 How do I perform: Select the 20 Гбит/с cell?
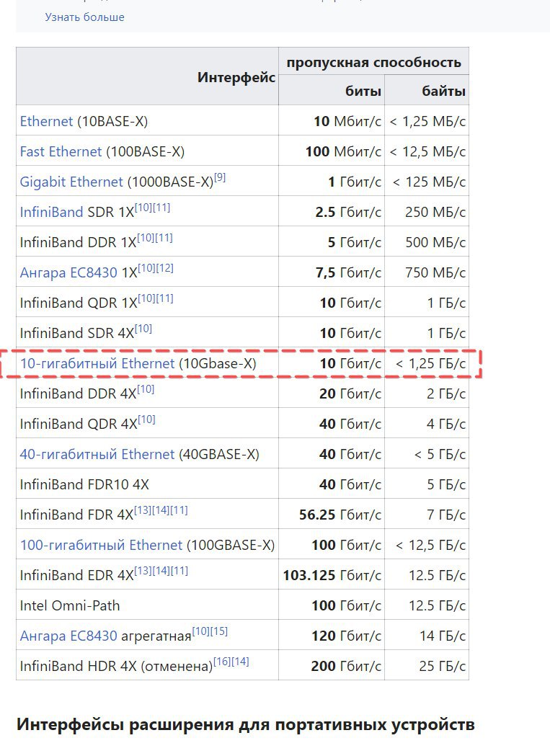[x=332, y=393]
